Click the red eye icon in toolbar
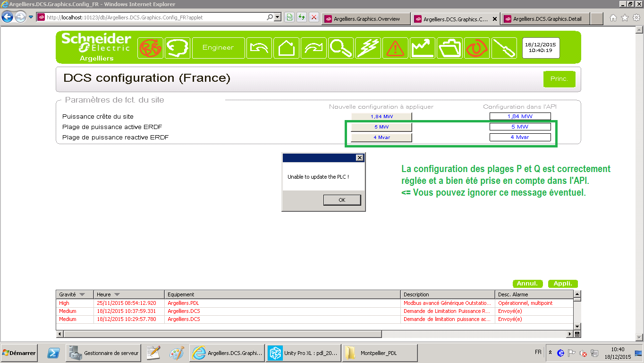 click(x=477, y=48)
